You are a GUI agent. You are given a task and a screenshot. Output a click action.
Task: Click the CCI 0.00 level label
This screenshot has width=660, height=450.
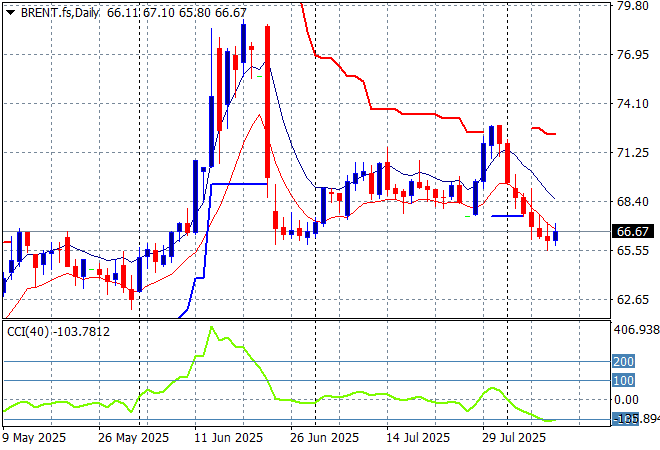tap(626, 399)
